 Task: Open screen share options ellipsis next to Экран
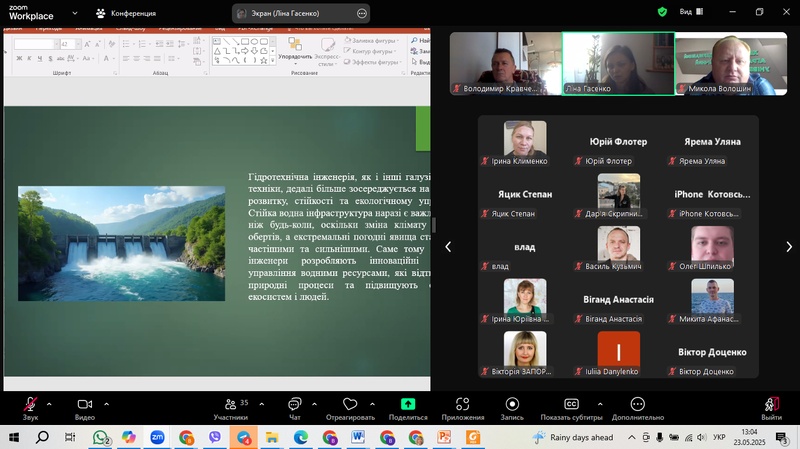pyautogui.click(x=362, y=13)
